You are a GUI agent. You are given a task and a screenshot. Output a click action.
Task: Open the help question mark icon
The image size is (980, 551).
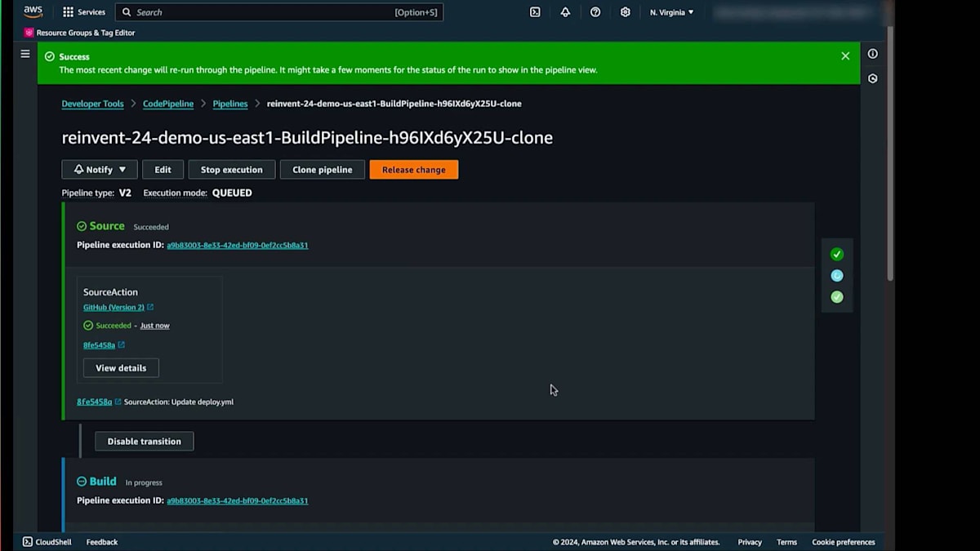[x=595, y=12]
